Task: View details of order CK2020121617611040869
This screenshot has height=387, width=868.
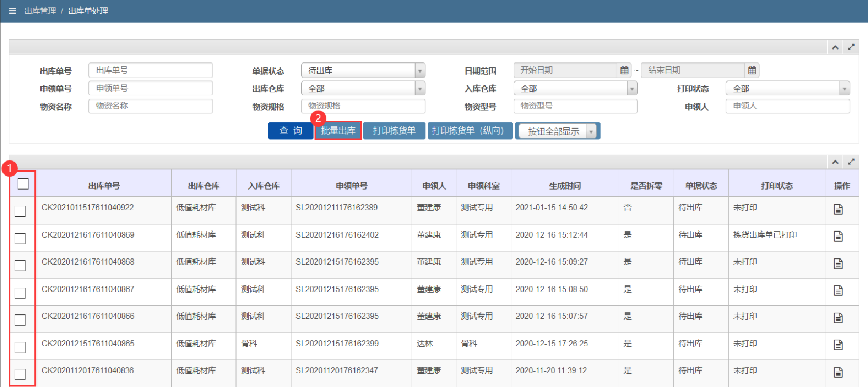Action: 838,237
